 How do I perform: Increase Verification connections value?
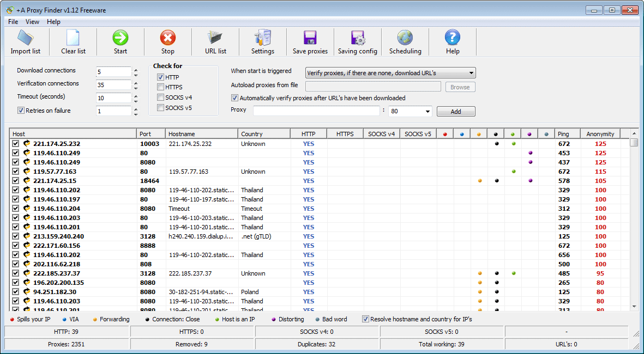[x=136, y=82]
